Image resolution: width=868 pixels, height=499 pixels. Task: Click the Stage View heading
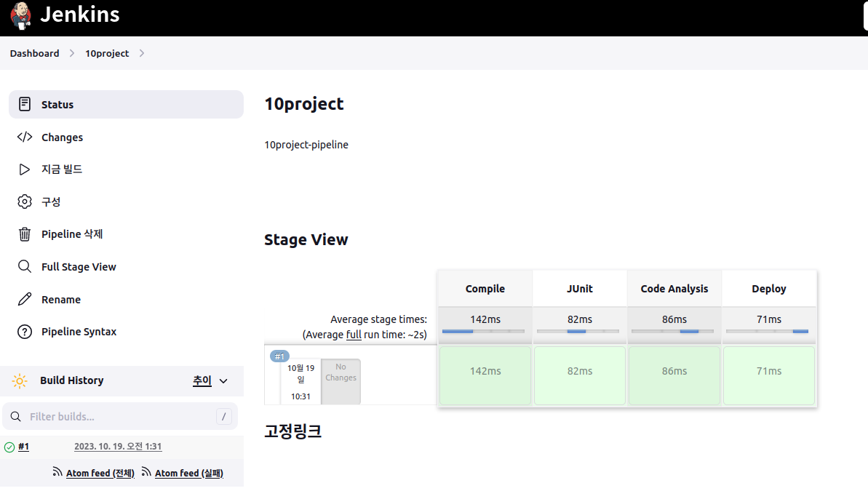(x=306, y=239)
